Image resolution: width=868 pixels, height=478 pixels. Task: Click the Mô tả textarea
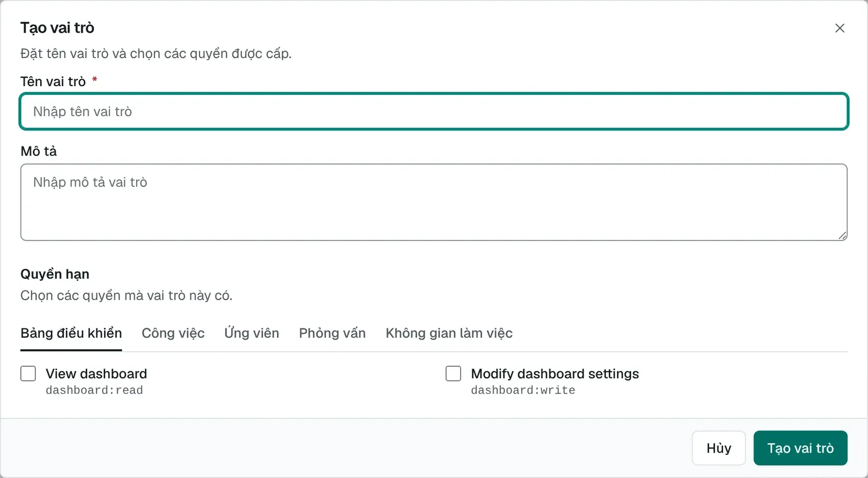point(434,202)
